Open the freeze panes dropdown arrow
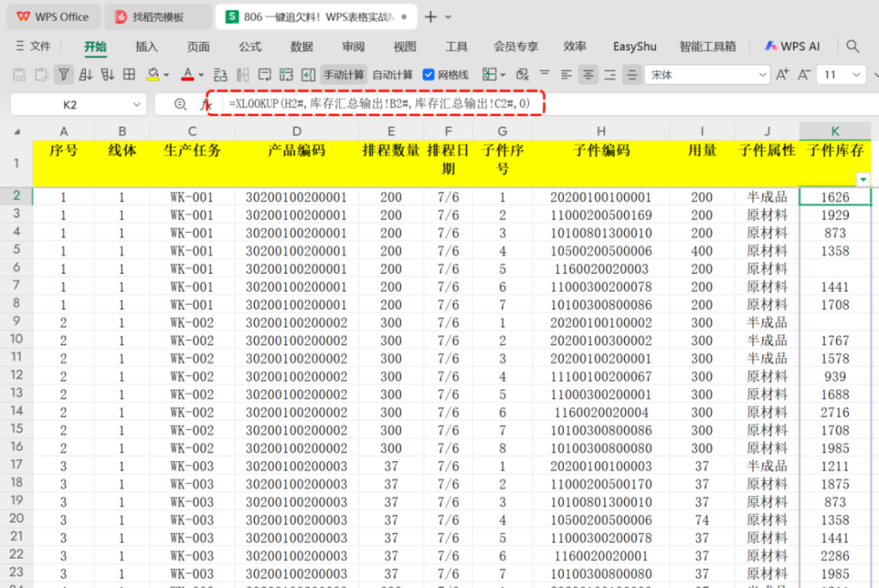The image size is (879, 588). (x=503, y=76)
